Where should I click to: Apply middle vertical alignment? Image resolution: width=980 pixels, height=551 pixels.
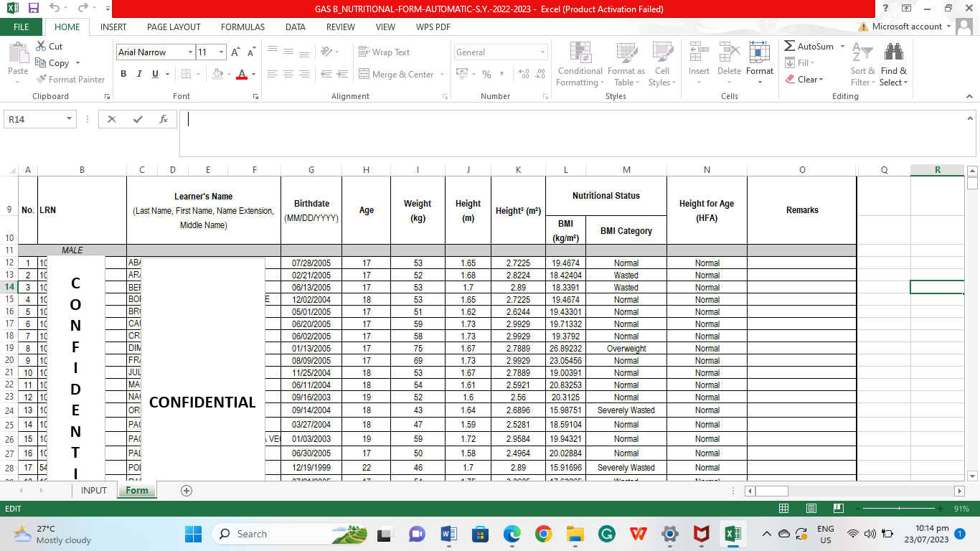pos(288,52)
